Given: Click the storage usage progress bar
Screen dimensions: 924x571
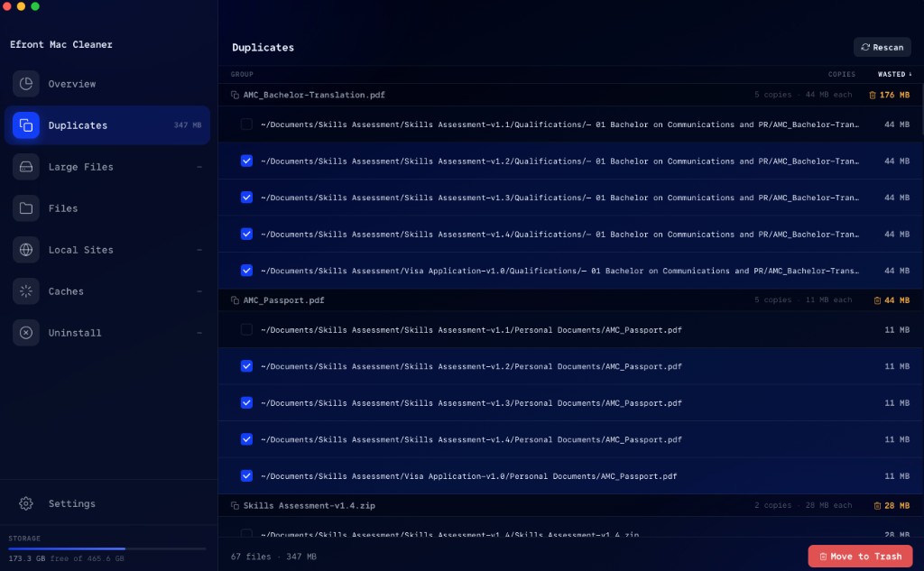Looking at the screenshot, I should point(107,548).
